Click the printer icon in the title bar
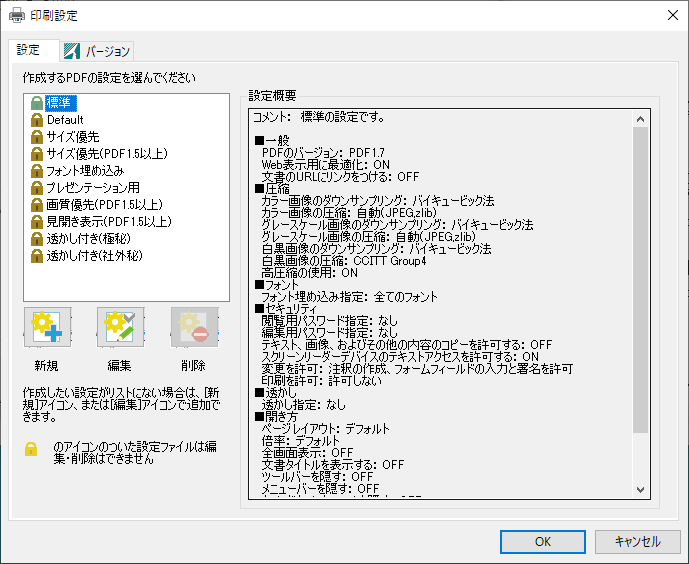689x564 pixels. pyautogui.click(x=17, y=15)
